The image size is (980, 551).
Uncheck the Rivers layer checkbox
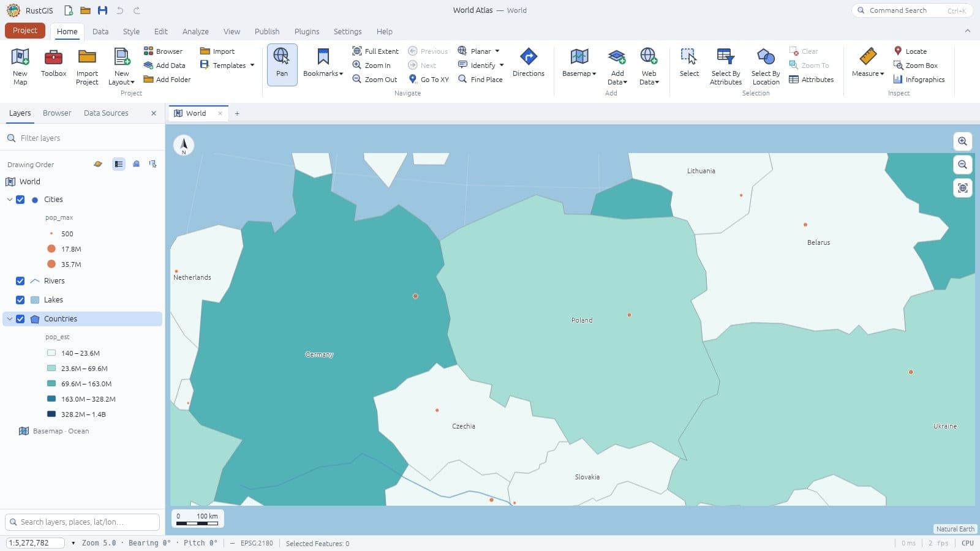click(20, 281)
